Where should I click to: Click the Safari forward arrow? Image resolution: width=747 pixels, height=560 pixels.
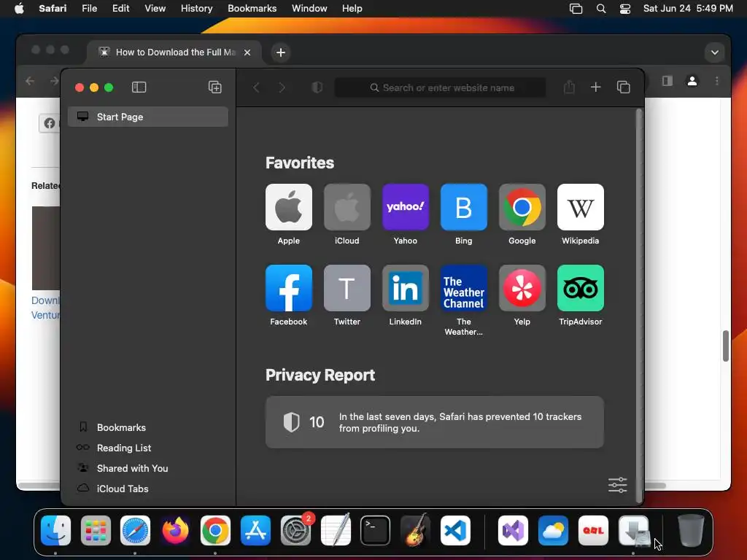pos(282,87)
